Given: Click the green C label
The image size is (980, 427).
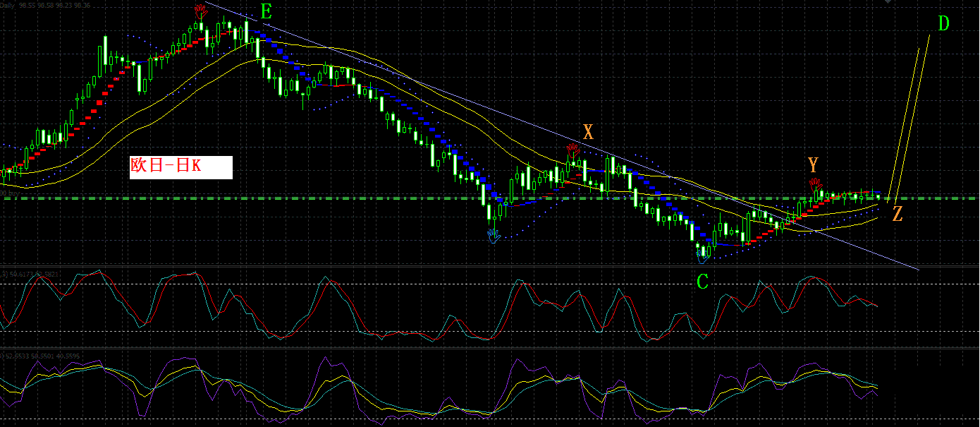Looking at the screenshot, I should tap(702, 282).
